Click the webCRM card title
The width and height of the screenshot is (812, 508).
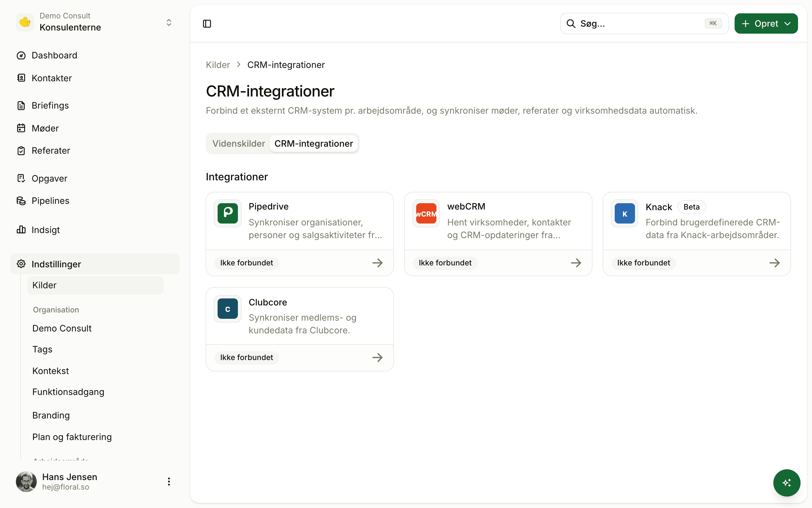[x=466, y=207]
